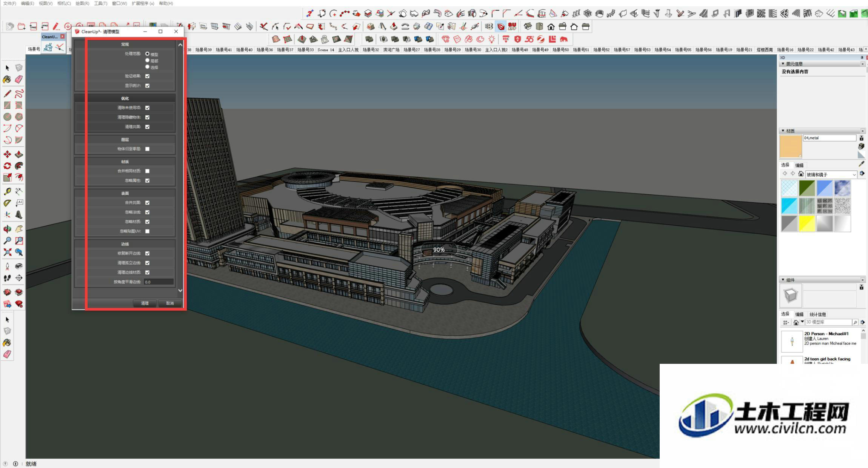Click the 按角度平滑边线 value field
Viewport: 868px width, 468px height.
click(159, 282)
